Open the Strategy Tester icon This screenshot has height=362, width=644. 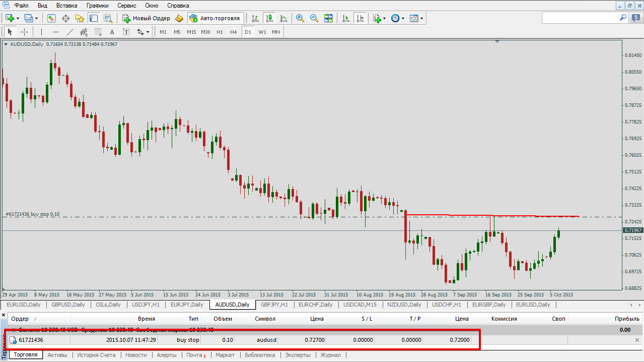108,18
